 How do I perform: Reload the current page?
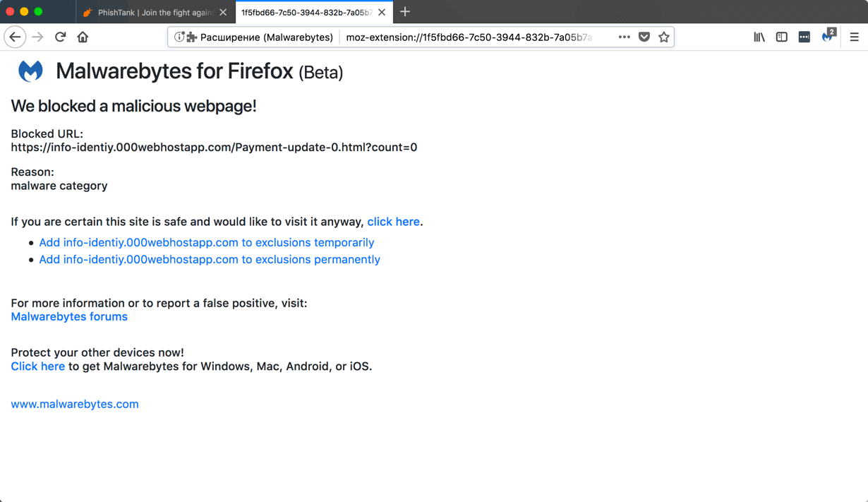(x=61, y=37)
